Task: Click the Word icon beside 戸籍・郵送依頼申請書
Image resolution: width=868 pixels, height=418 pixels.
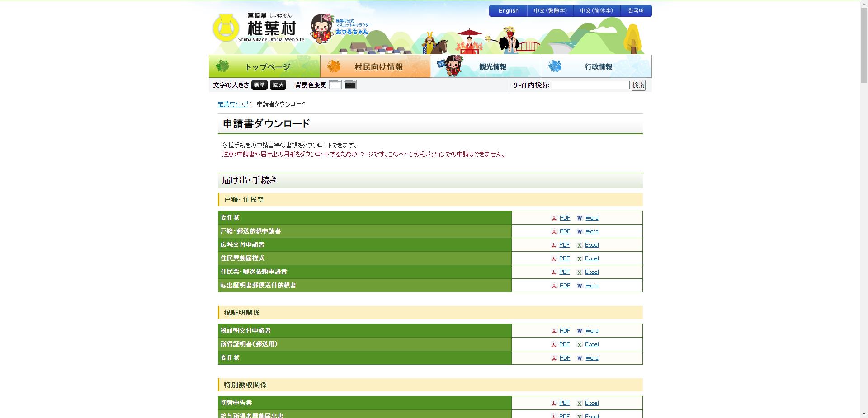Action: tap(580, 231)
